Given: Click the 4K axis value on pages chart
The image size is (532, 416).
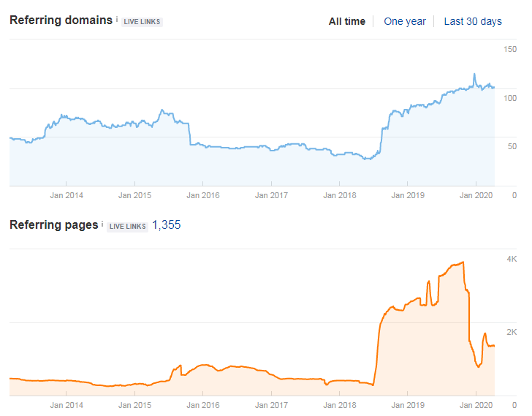Looking at the screenshot, I should [x=512, y=260].
